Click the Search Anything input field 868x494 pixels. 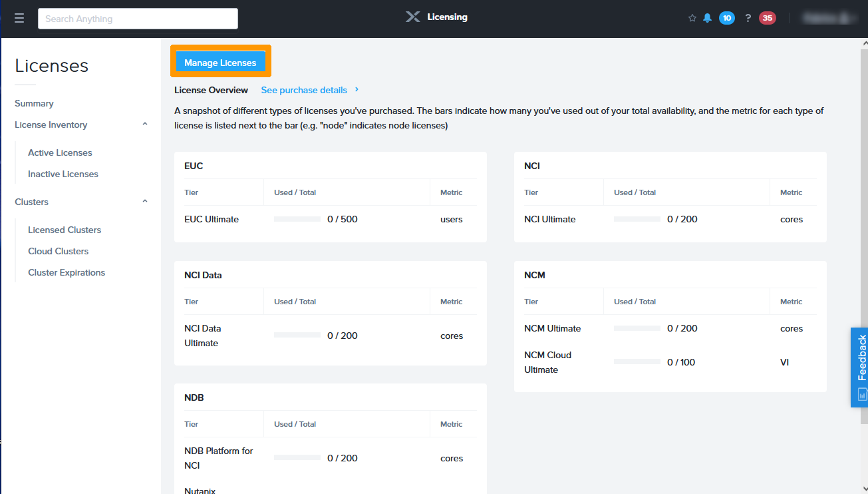[x=138, y=19]
